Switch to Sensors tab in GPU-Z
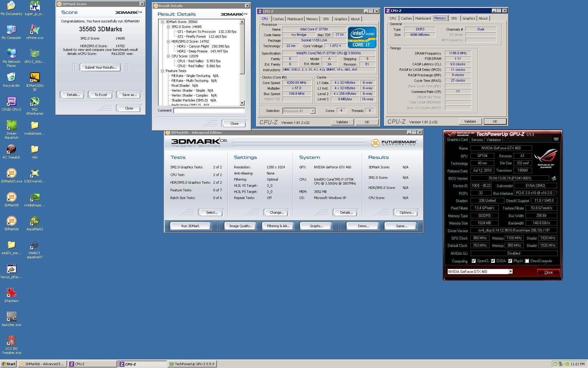The image size is (588, 368). 477,140
